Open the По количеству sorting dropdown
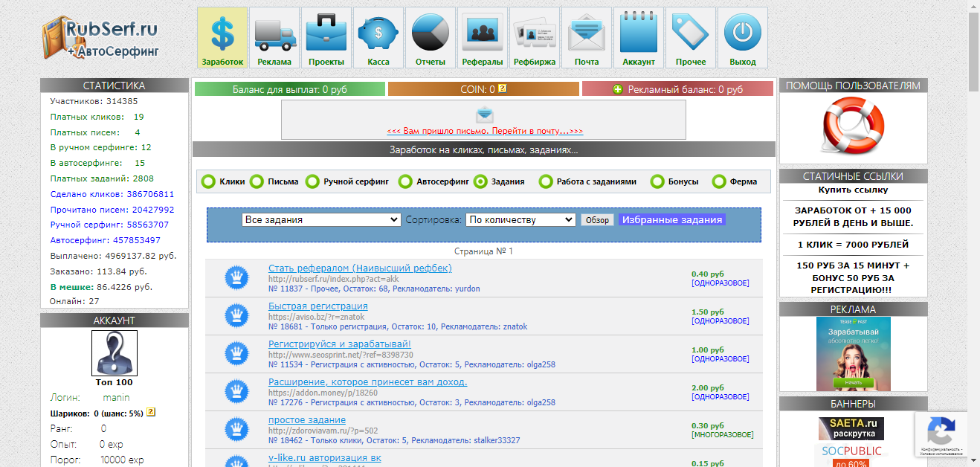Viewport: 980px width, 467px height. pyautogui.click(x=520, y=220)
